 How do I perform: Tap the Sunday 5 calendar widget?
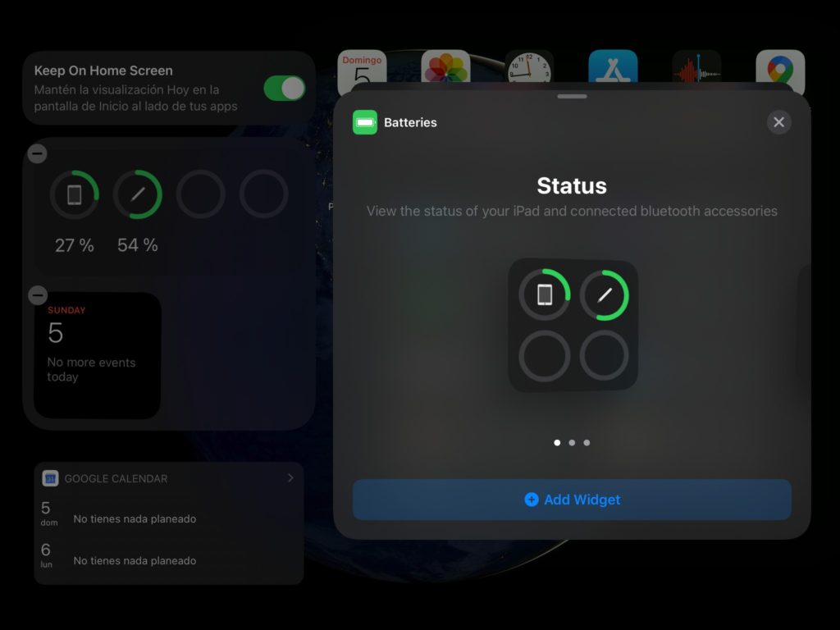(97, 355)
